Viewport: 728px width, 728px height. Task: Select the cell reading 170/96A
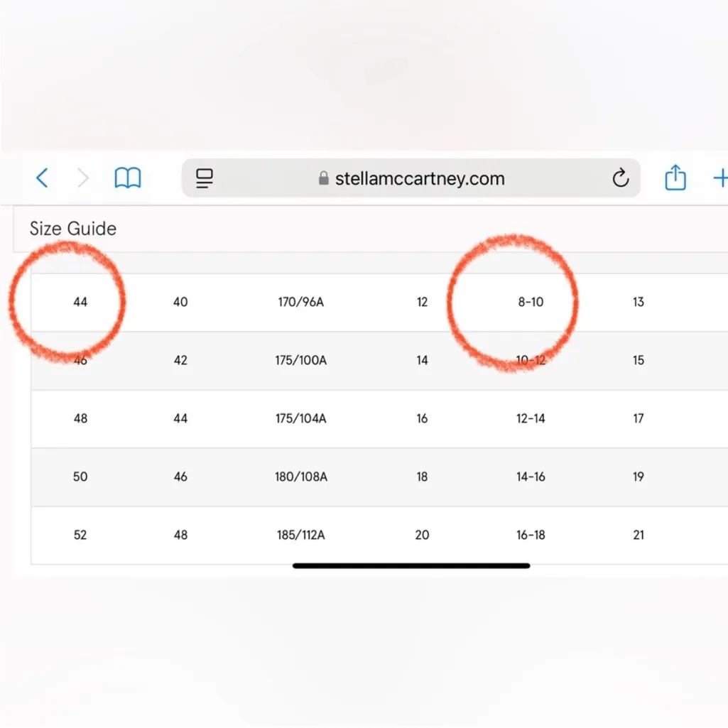pyautogui.click(x=301, y=303)
